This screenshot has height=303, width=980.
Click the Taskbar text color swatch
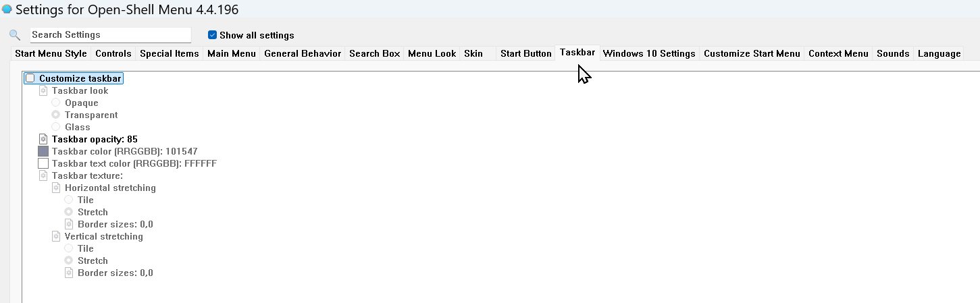click(x=43, y=163)
